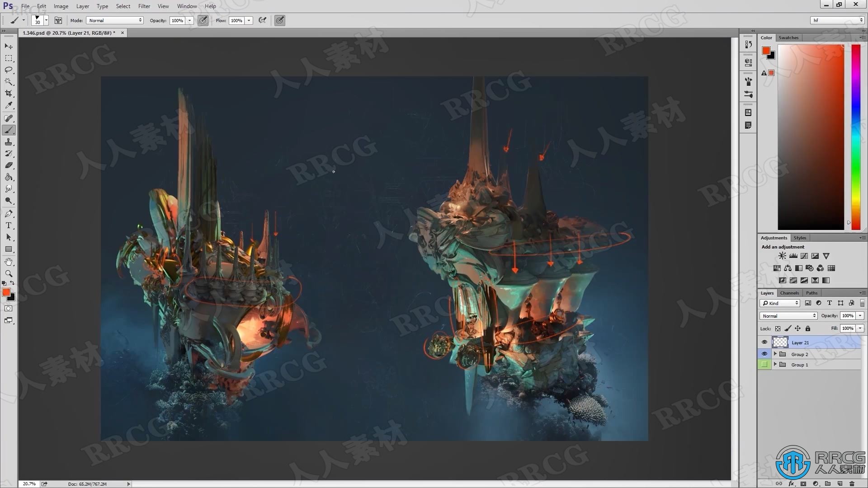Open Flow slider dropdown arrow
868x488 pixels.
coord(249,20)
